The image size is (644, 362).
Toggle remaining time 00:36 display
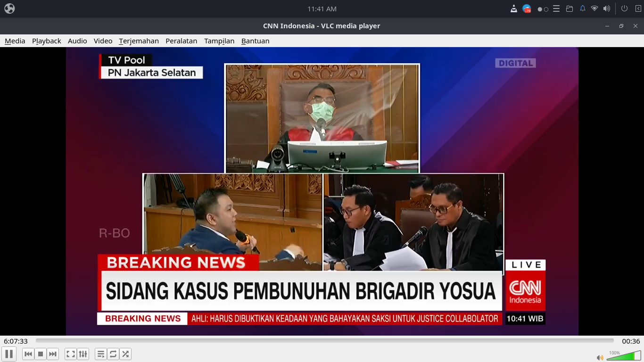coord(631,341)
